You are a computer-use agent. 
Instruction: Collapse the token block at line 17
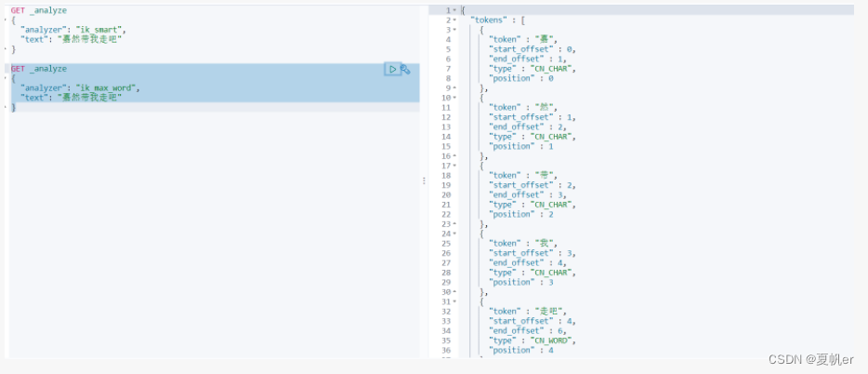(454, 166)
